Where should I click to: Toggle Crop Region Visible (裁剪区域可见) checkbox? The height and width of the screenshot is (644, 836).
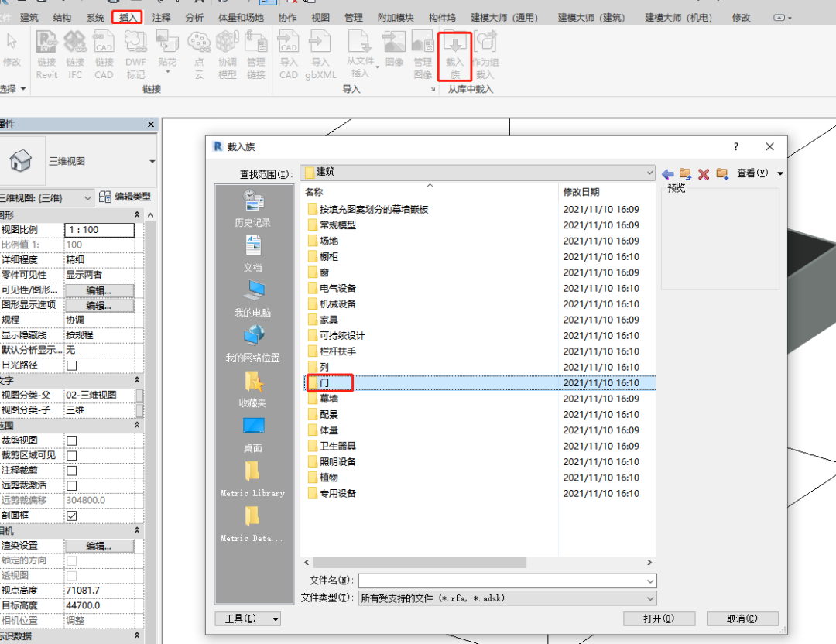click(71, 456)
